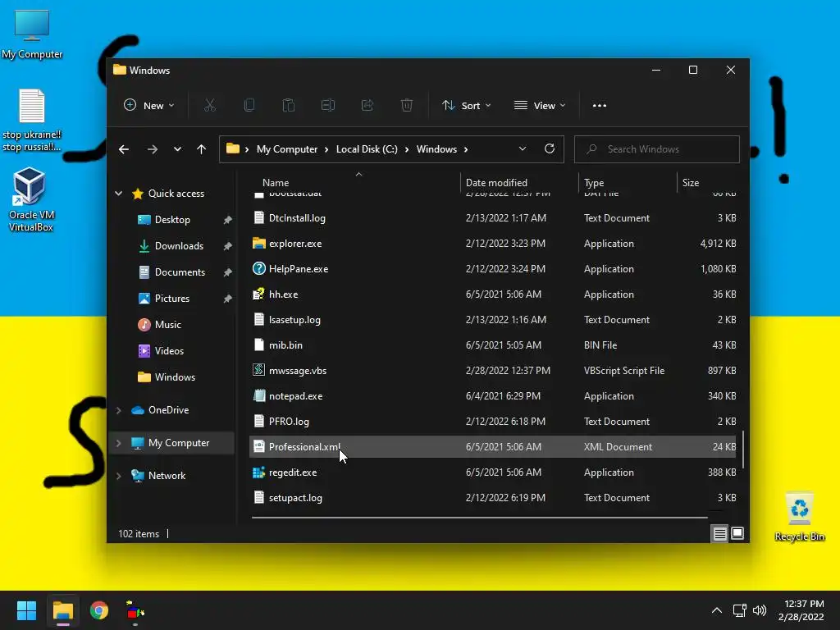The width and height of the screenshot is (840, 630).
Task: Select Documents in the sidebar
Action: 180,272
